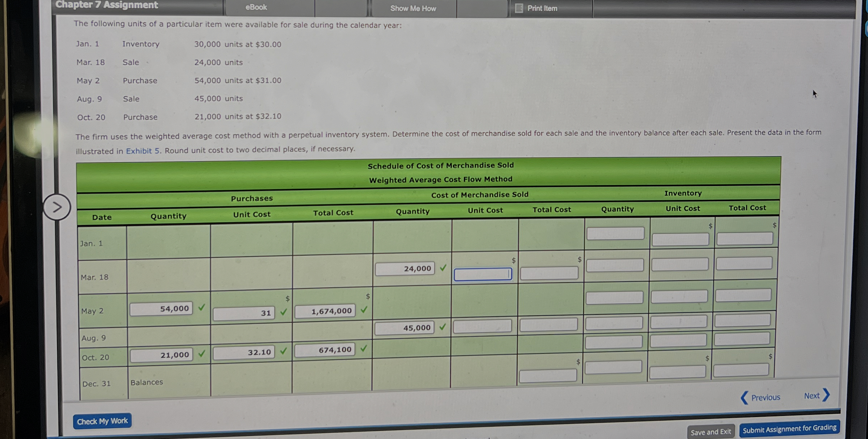Click the Previous chevron arrow icon

click(x=745, y=397)
